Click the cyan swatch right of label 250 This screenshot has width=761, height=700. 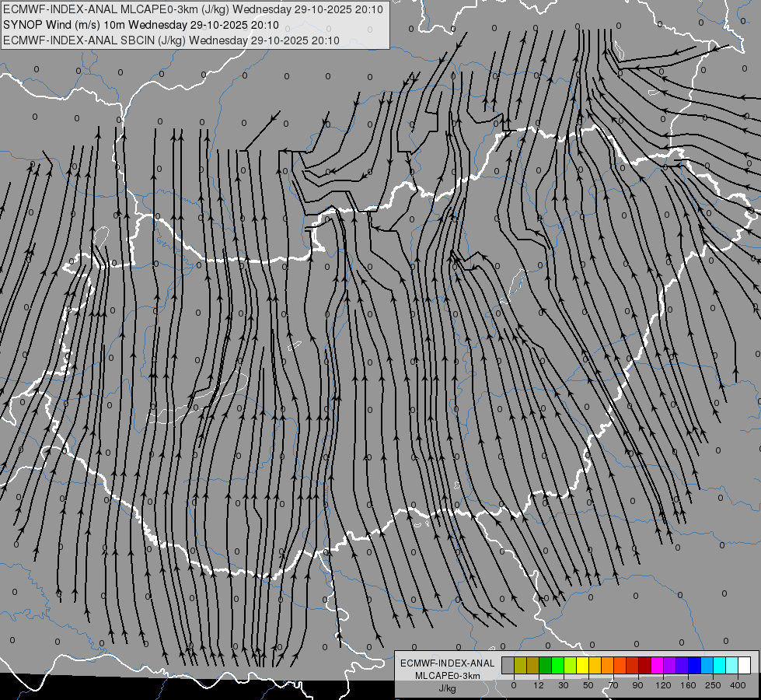(720, 665)
